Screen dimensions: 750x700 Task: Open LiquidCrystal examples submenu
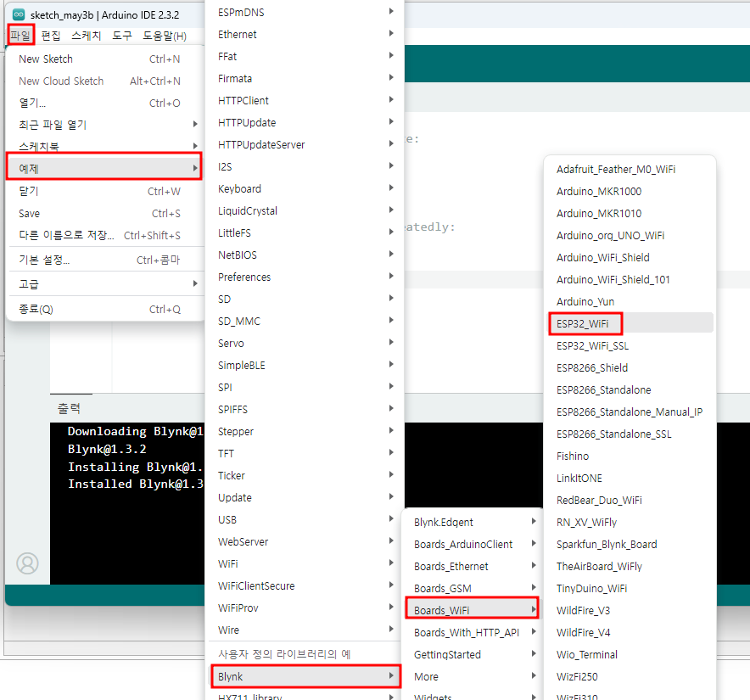point(305,210)
